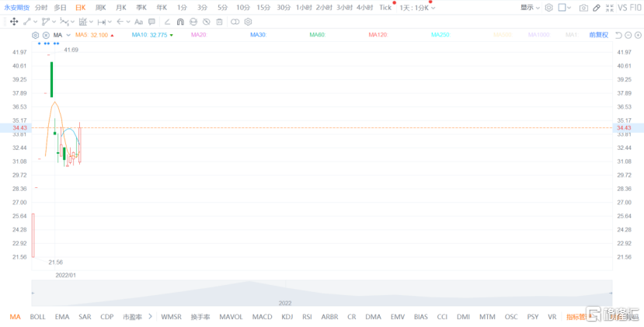Select the line segment drawing tool
The image size is (644, 327).
pos(26,22)
